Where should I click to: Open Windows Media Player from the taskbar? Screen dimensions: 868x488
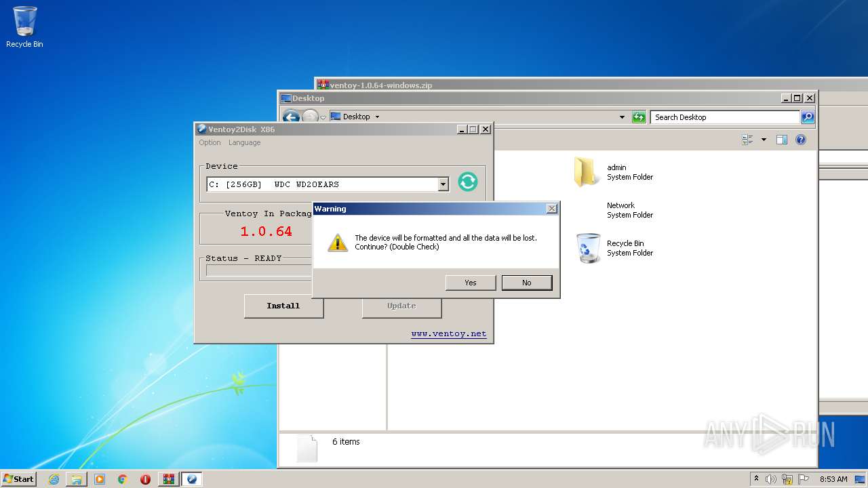click(100, 479)
